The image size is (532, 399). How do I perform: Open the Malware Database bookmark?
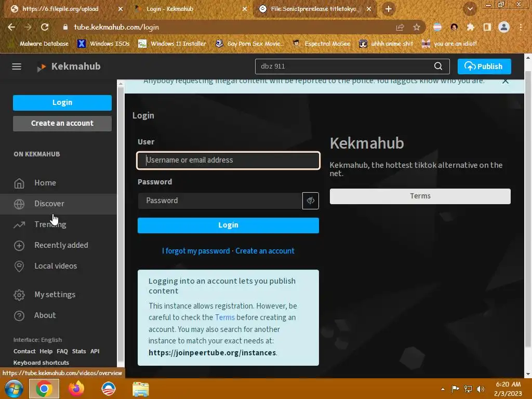tap(39, 44)
